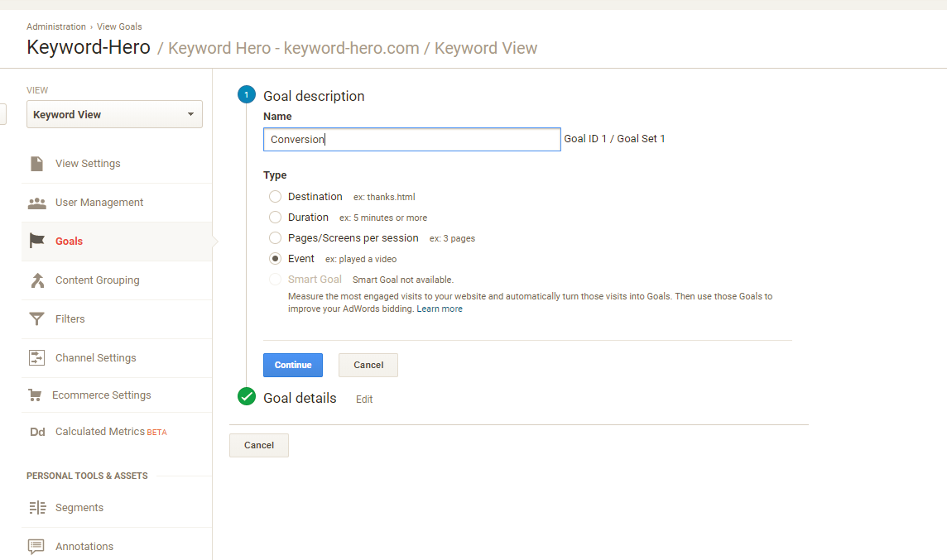Click the 'ex: 3 pages' example text
Viewport: 947px width, 560px height.
[x=452, y=238]
